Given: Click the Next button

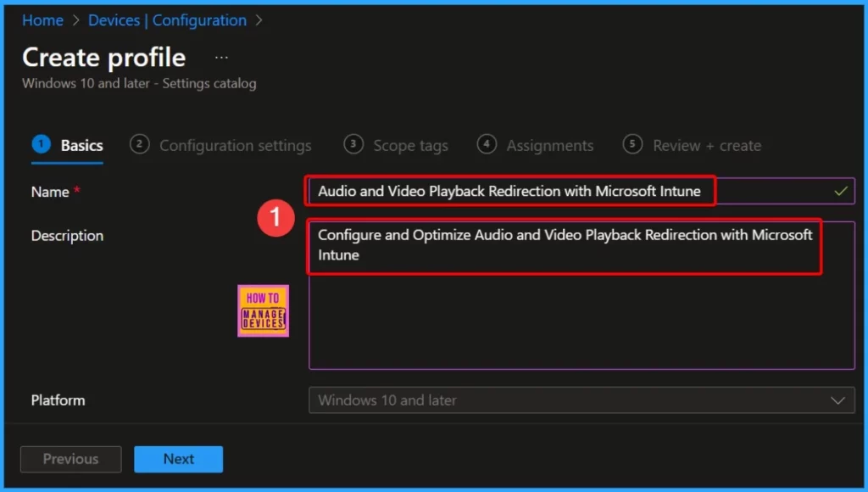Looking at the screenshot, I should click(178, 459).
